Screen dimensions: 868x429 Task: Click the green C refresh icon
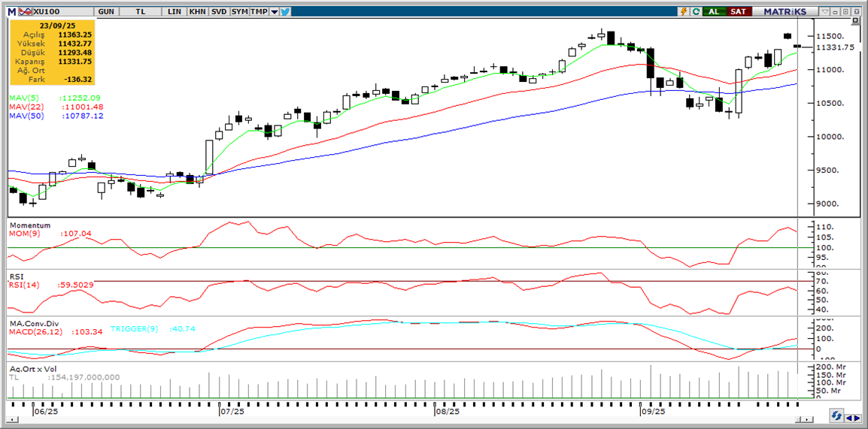point(696,11)
